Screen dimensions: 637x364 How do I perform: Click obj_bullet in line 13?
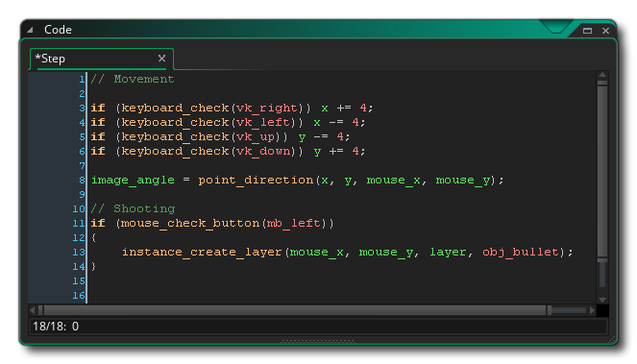pos(521,253)
